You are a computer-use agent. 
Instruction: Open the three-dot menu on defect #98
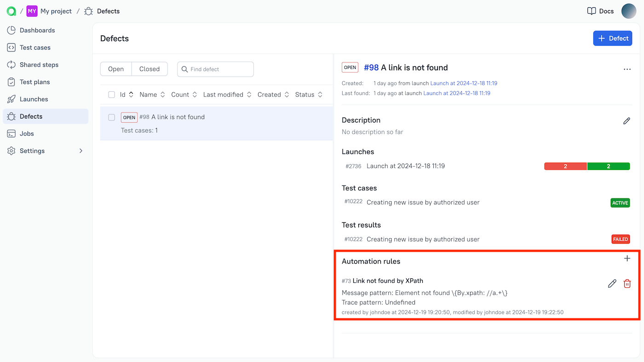pos(627,69)
